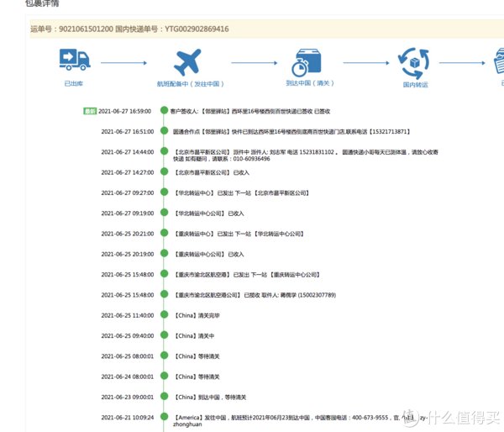Viewport: 504px width, 432px height.
Task: Click 重庆市渝北区航空港 已发出 entry
Action: (247, 275)
